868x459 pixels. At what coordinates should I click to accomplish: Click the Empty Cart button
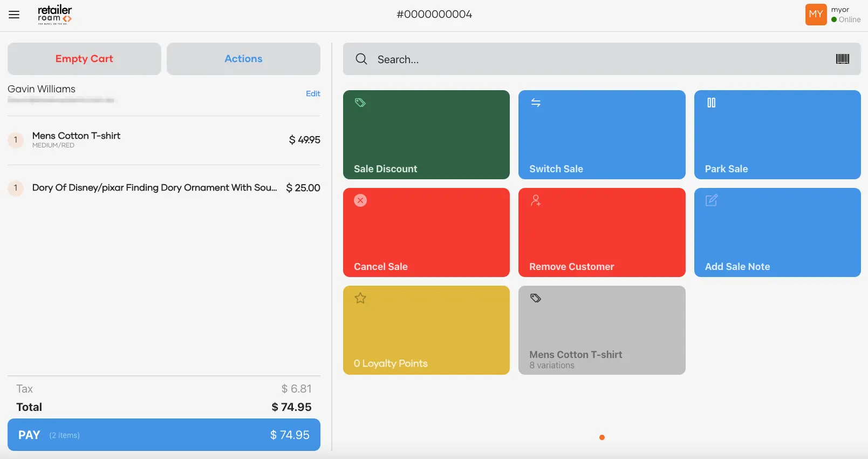84,59
